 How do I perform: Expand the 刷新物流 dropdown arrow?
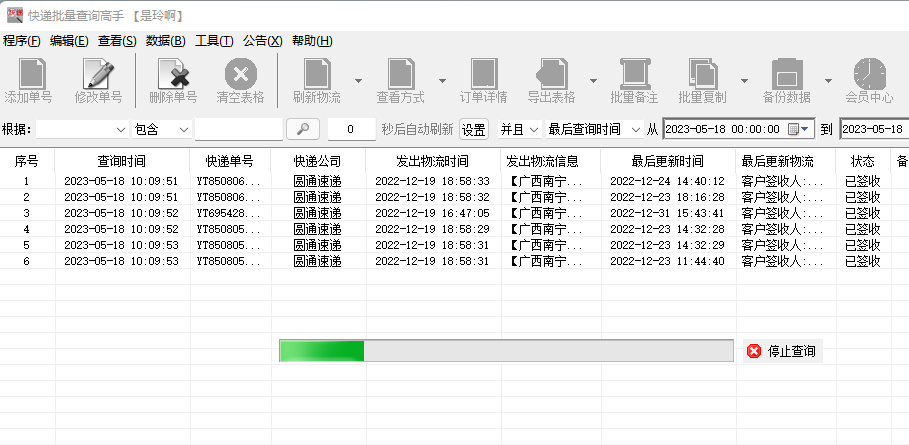pos(358,81)
